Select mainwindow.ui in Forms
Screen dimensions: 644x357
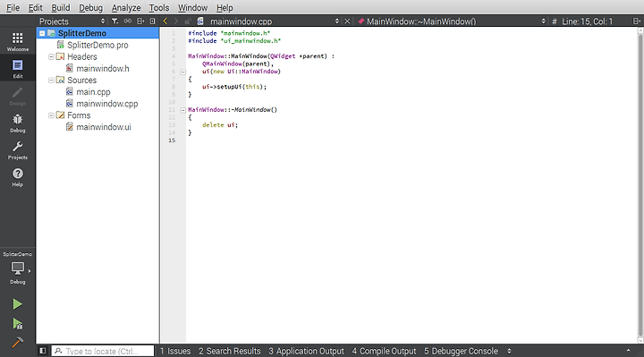click(x=104, y=127)
